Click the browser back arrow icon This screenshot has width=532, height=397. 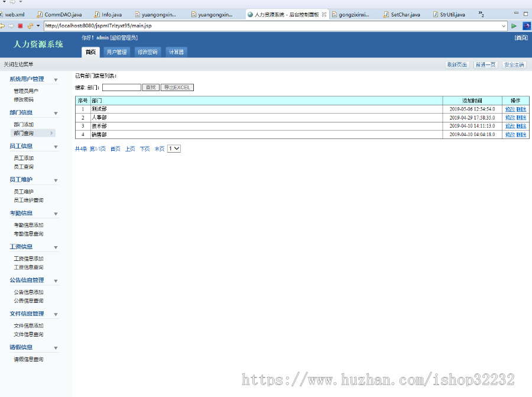(x=2, y=26)
